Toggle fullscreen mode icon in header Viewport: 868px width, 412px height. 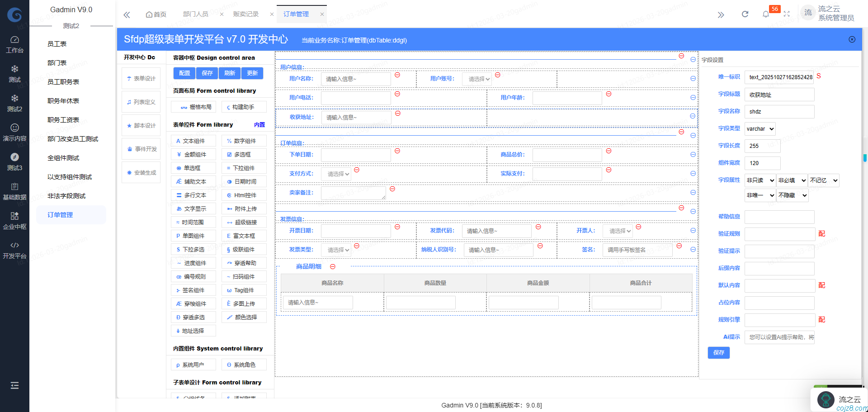pos(787,14)
